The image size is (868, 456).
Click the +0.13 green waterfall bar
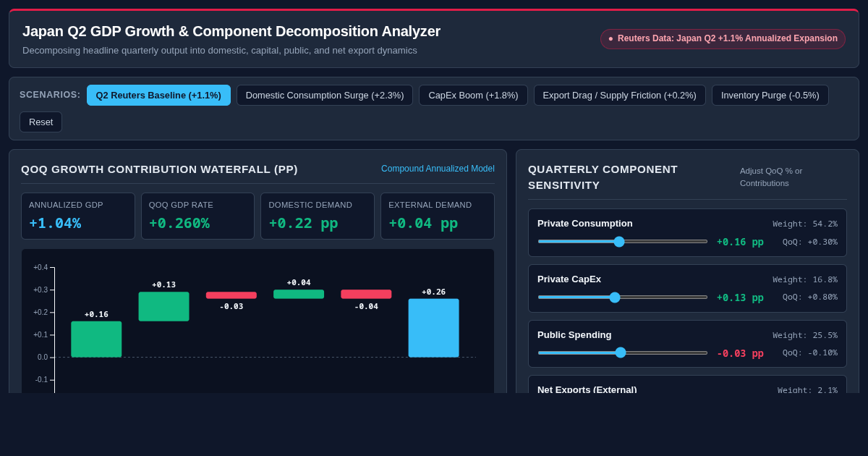163,306
